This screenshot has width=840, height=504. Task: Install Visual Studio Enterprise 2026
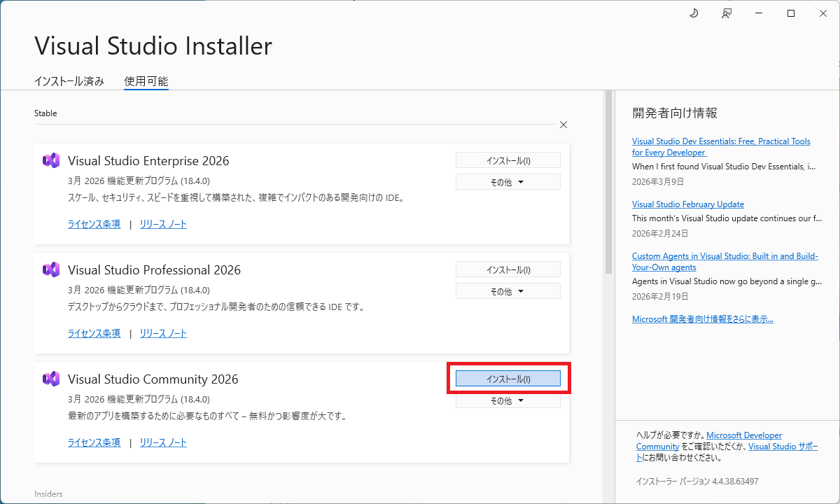coord(508,160)
